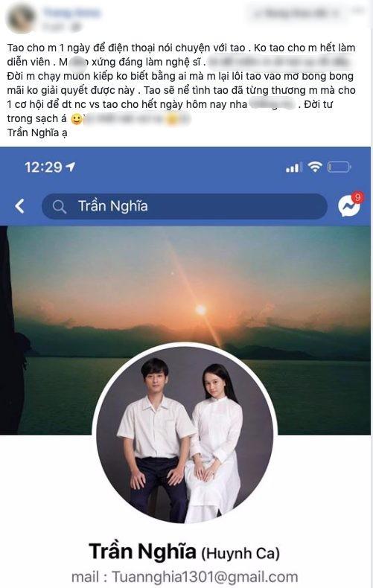Open the post options menu at top corner
Image resolution: width=373 pixels, height=588 pixels.
click(359, 11)
